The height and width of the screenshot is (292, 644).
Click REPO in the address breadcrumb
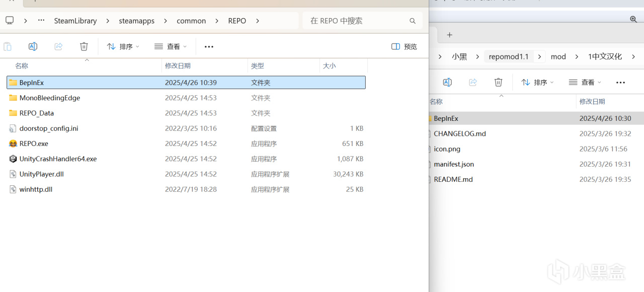(237, 21)
